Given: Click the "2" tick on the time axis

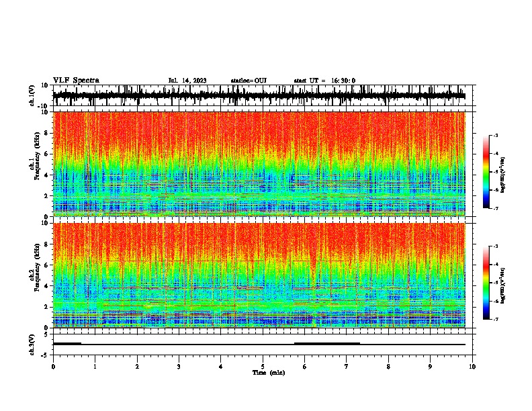Looking at the screenshot, I should point(137,367).
